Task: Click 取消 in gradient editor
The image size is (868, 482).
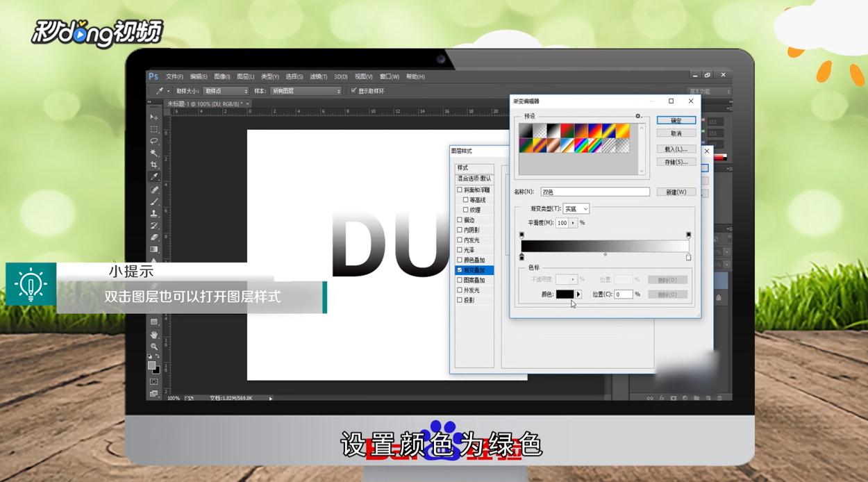Action: tap(676, 133)
